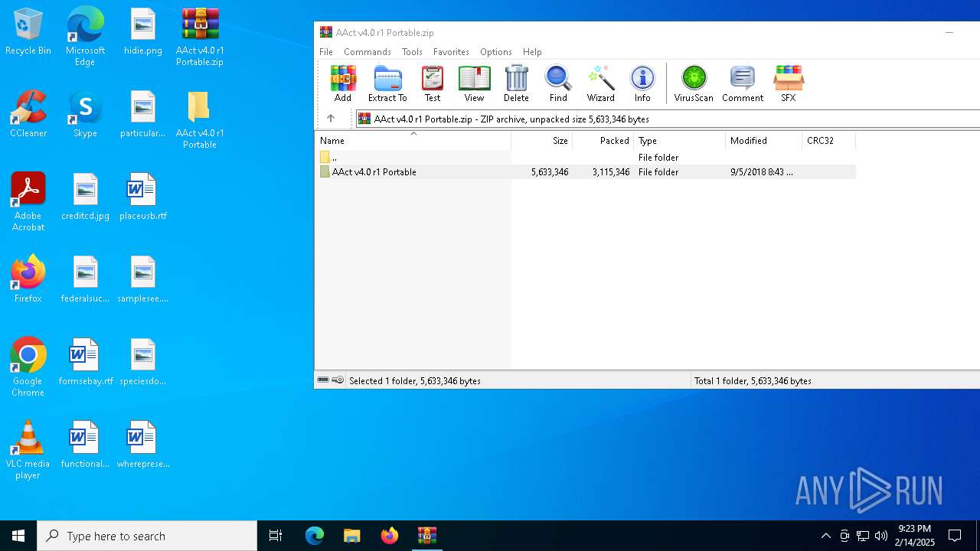Open the notification center icon

(955, 536)
